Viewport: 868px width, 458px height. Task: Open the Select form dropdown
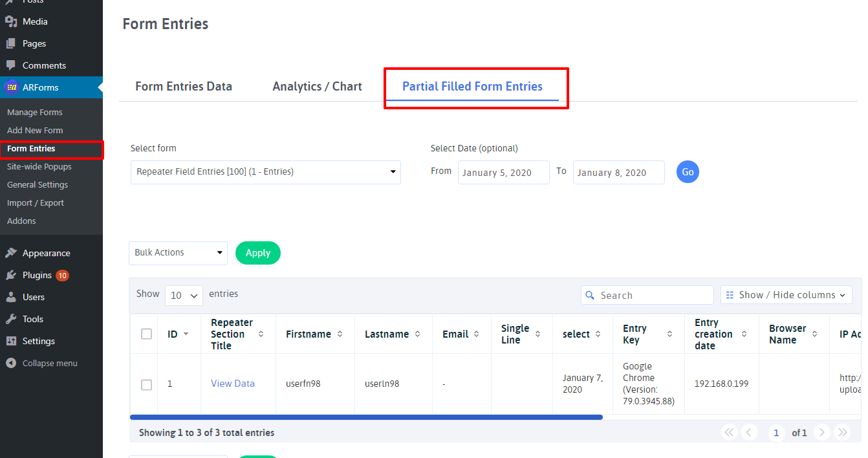265,172
